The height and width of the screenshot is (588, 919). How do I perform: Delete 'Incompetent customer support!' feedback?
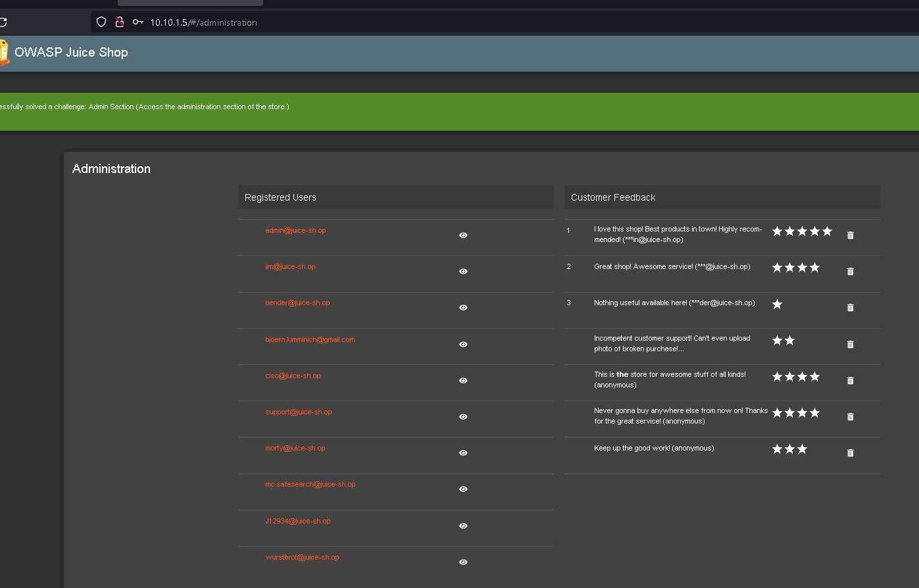[850, 344]
